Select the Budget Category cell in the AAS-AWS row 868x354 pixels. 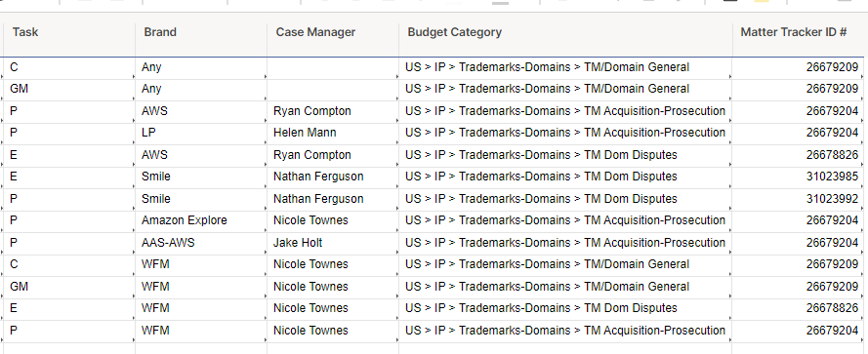(x=565, y=243)
